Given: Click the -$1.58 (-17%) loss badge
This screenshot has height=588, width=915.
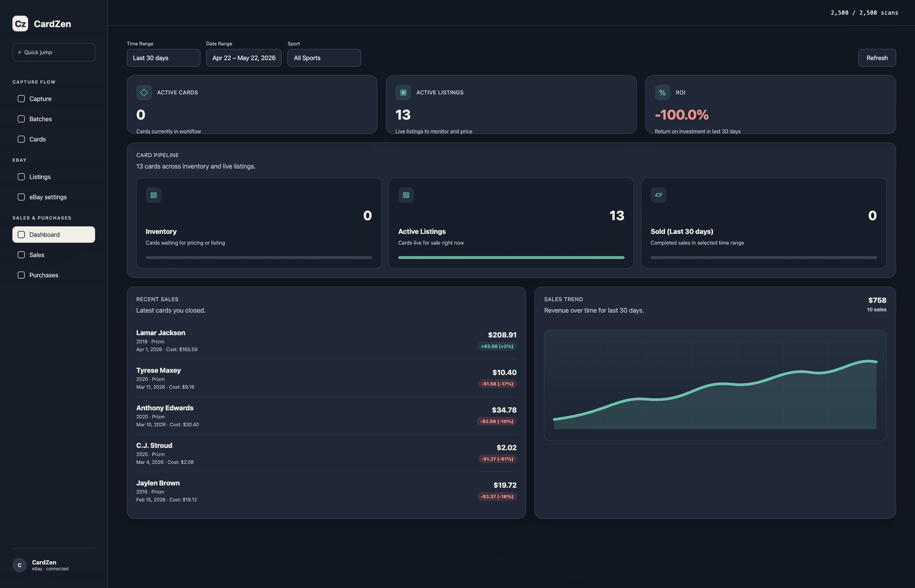Looking at the screenshot, I should point(497,384).
